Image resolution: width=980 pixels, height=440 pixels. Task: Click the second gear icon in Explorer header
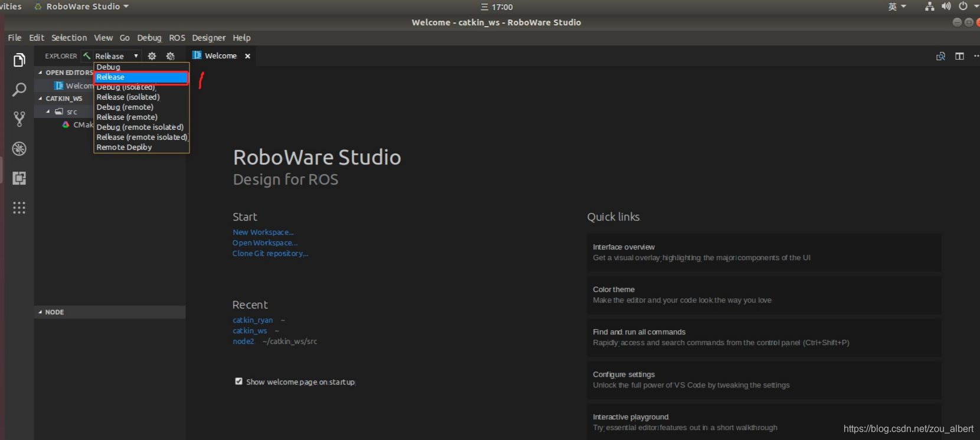pyautogui.click(x=171, y=56)
